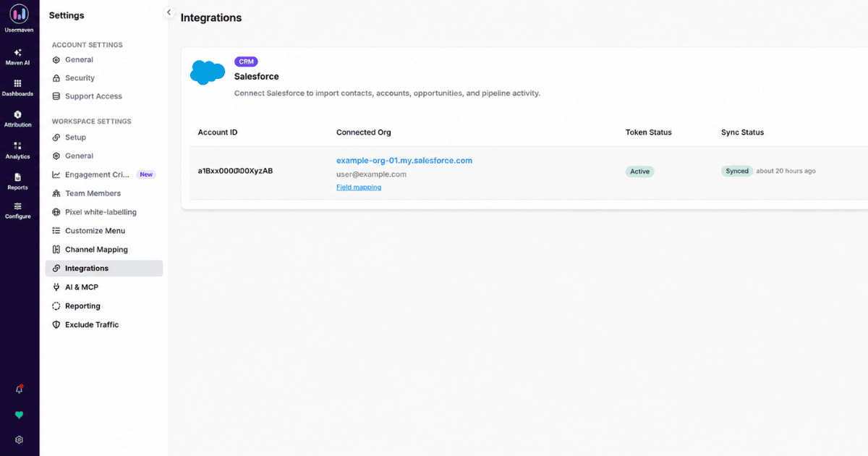Open the Dashboards grid icon
This screenshot has height=456, width=868.
click(x=18, y=84)
